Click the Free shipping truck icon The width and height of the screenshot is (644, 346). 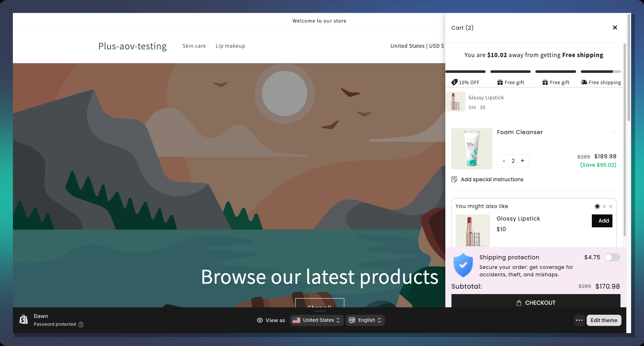click(584, 82)
